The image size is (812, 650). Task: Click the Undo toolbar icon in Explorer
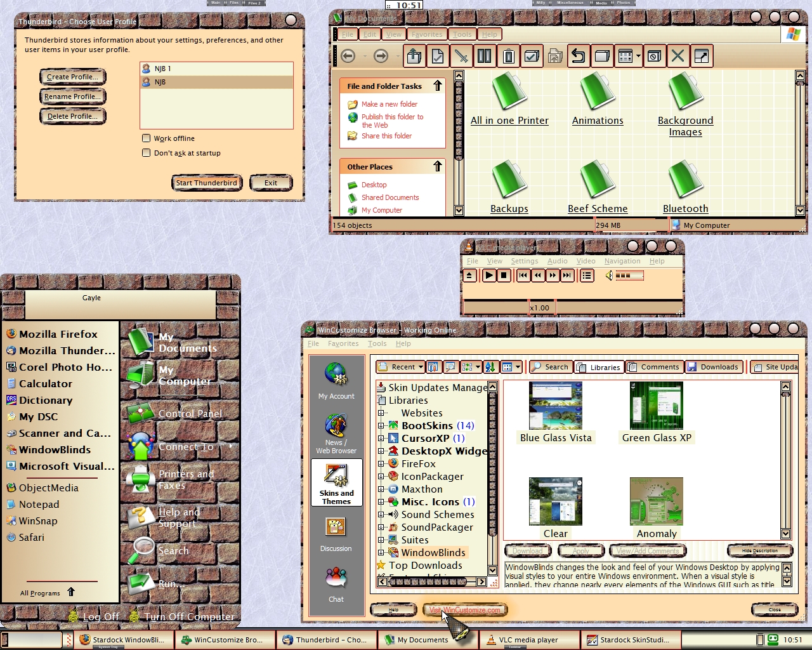[578, 56]
